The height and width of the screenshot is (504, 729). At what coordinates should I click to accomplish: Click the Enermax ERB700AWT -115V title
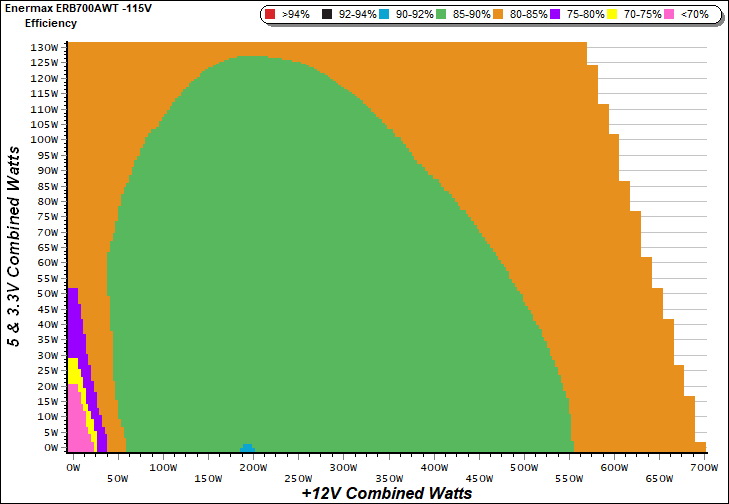click(x=59, y=8)
